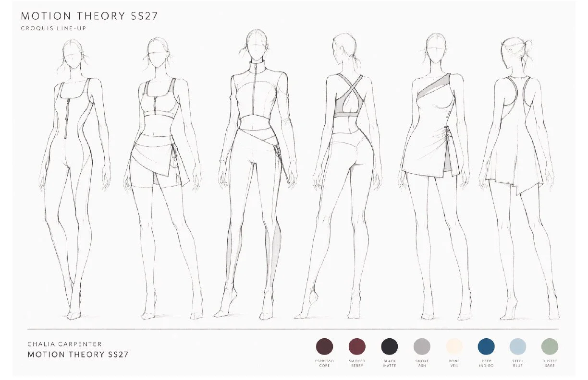Select the Black Matte color swatch
Image resolution: width=588 pixels, height=380 pixels.
pyautogui.click(x=389, y=346)
